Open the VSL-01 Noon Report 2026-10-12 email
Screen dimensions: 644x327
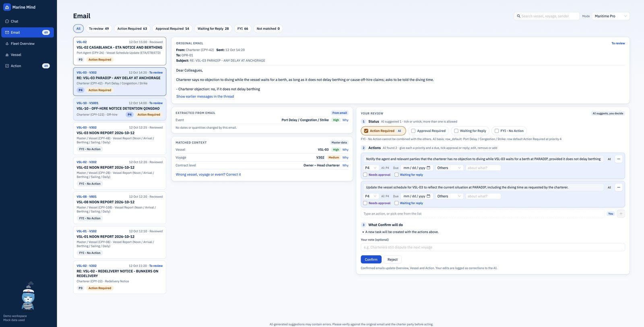point(120,243)
